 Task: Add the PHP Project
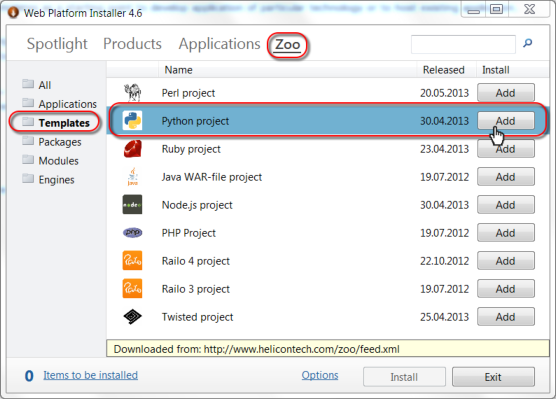(x=506, y=233)
